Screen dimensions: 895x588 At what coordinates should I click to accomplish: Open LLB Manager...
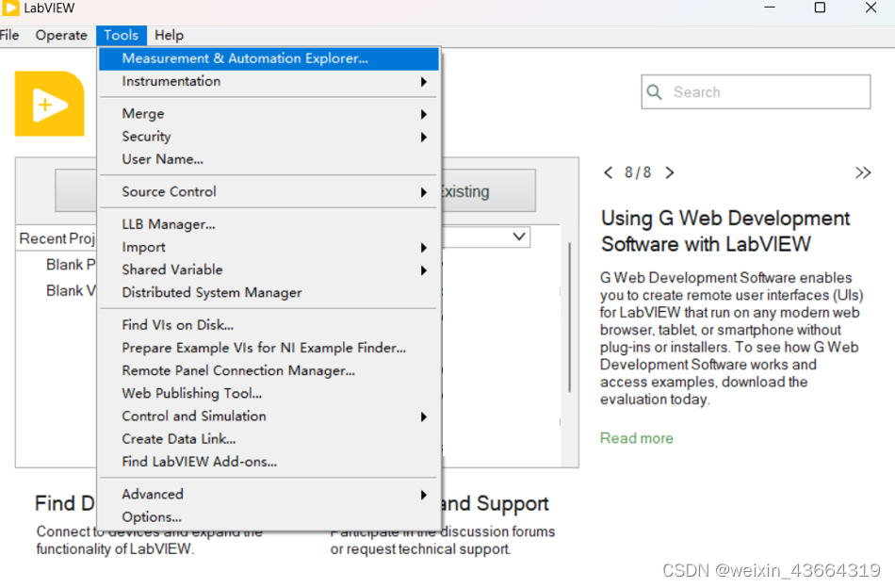(268, 224)
